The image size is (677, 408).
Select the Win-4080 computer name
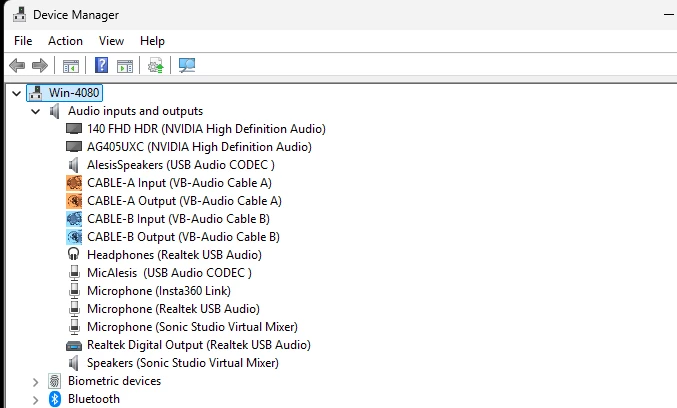pyautogui.click(x=74, y=93)
